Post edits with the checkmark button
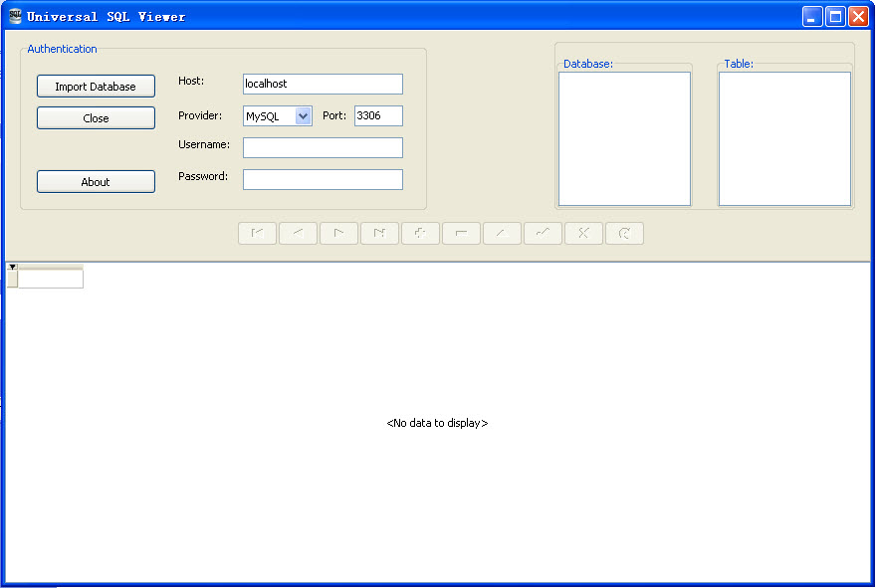The image size is (876, 588). coord(544,233)
